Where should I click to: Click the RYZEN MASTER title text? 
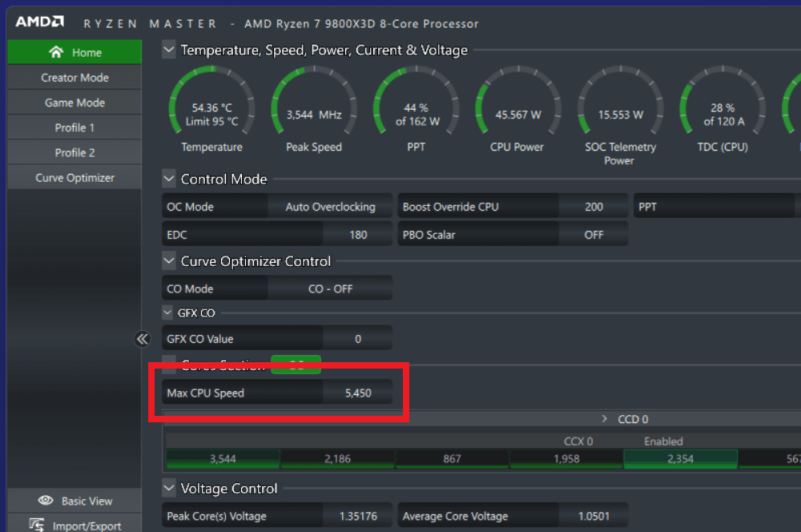pos(151,23)
